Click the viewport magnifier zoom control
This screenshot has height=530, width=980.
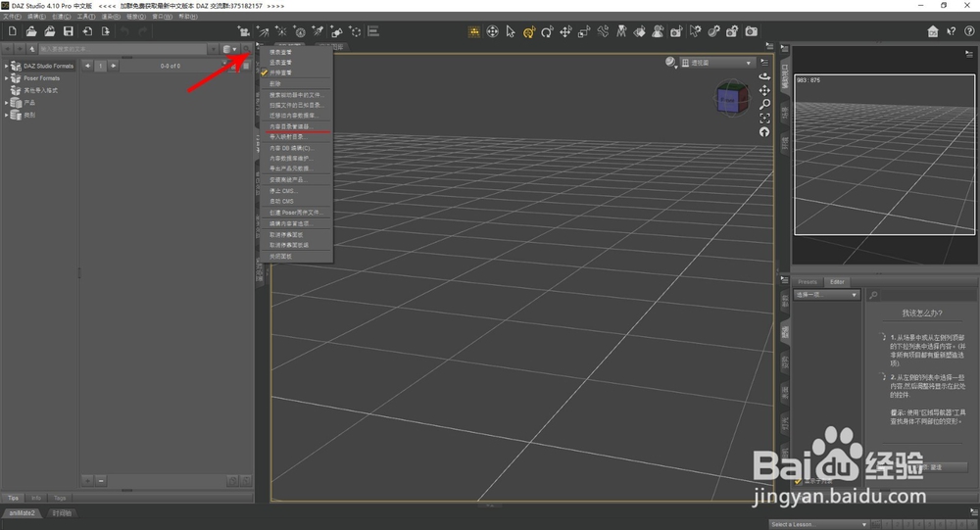coord(764,105)
